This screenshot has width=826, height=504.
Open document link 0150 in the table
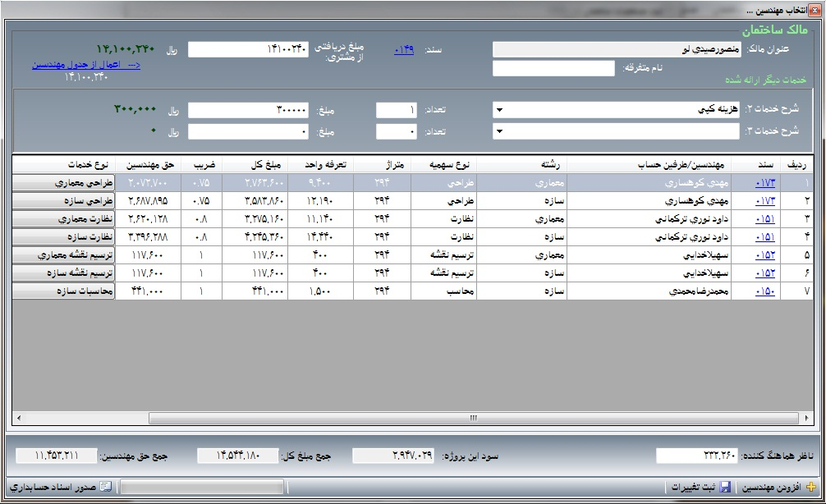(765, 291)
